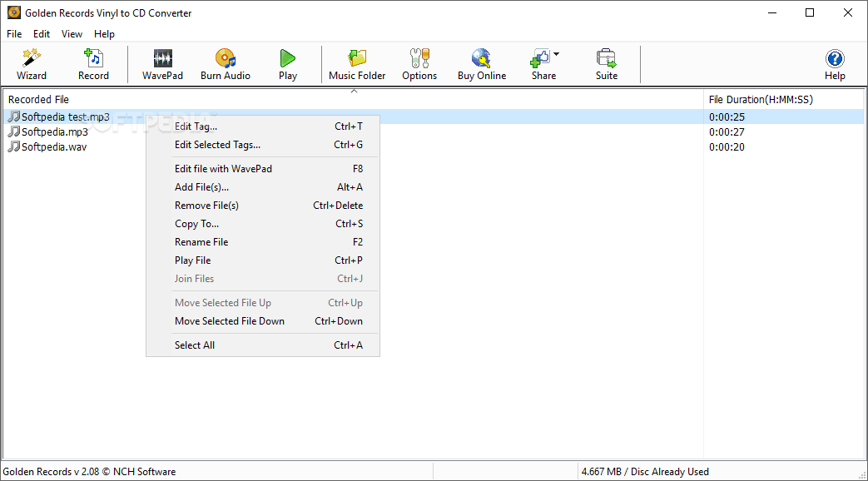Choose Play File from context menu
The height and width of the screenshot is (481, 868).
click(263, 260)
